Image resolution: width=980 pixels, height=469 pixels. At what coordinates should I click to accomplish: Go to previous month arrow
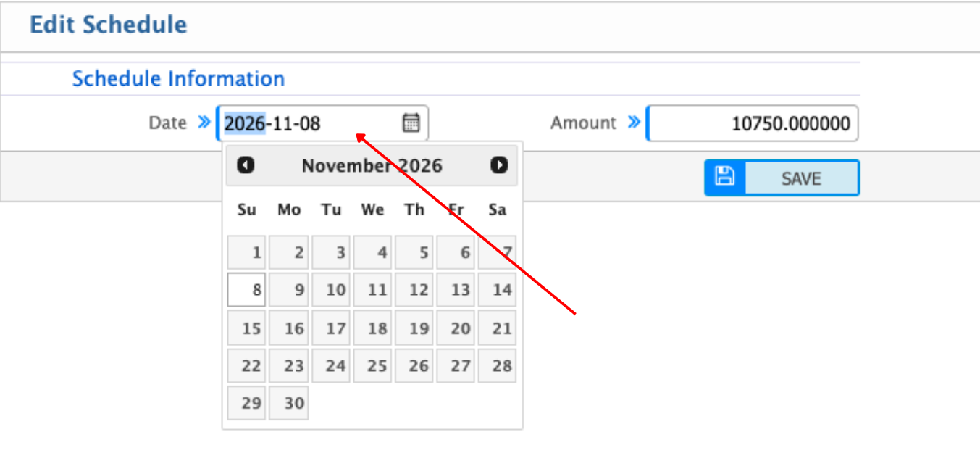point(246,165)
